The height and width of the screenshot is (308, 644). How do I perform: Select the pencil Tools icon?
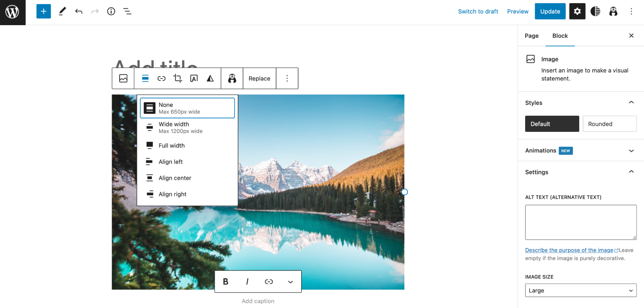click(62, 11)
